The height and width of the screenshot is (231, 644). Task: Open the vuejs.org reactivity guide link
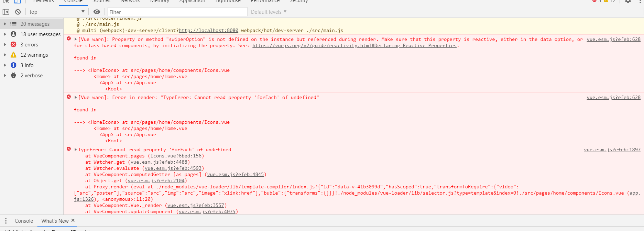click(354, 46)
